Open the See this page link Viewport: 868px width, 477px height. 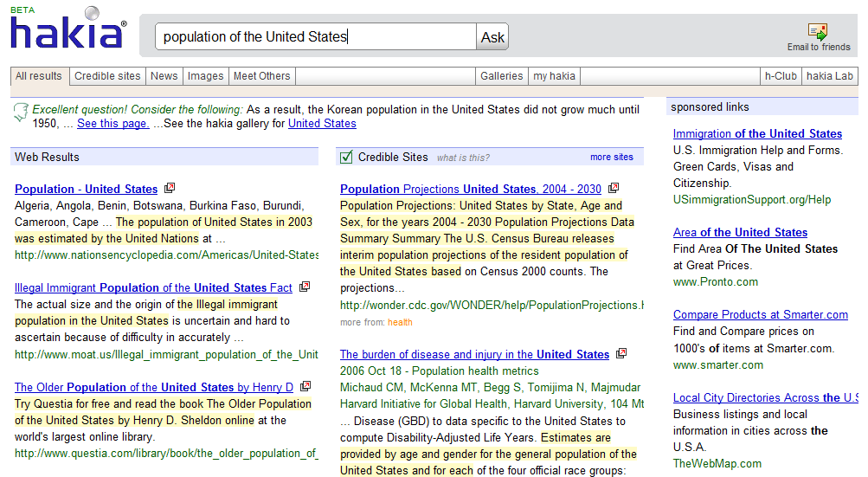113,124
